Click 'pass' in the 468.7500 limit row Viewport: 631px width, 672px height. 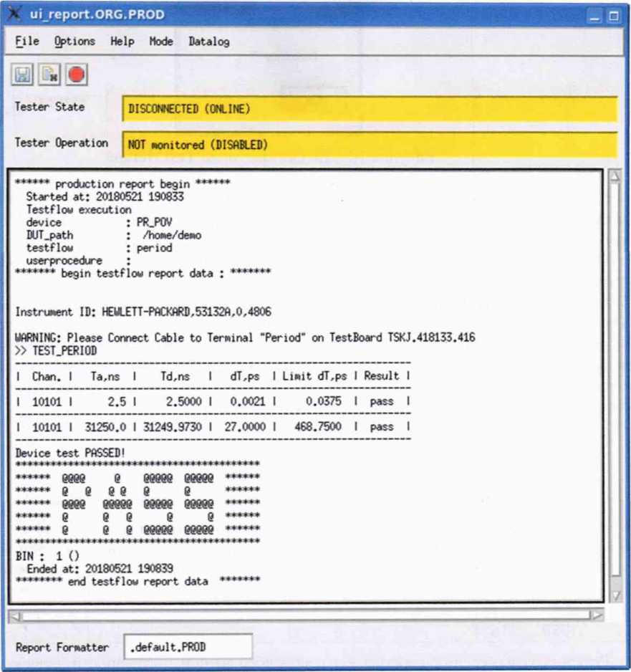[x=382, y=427]
